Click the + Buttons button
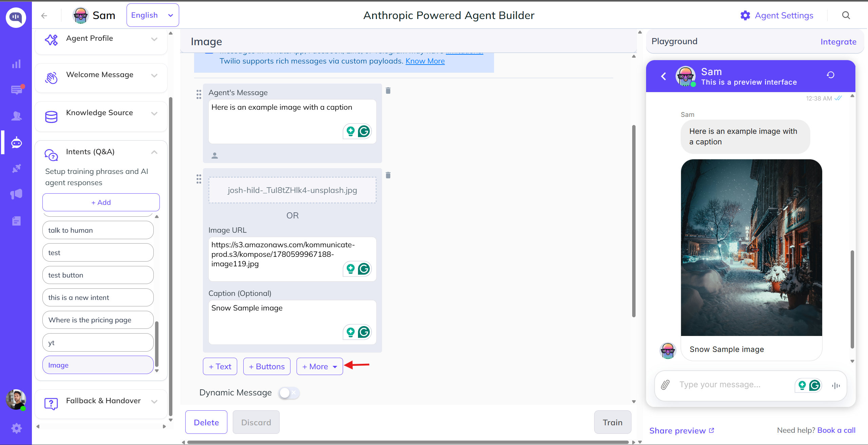The height and width of the screenshot is (445, 868). click(267, 367)
